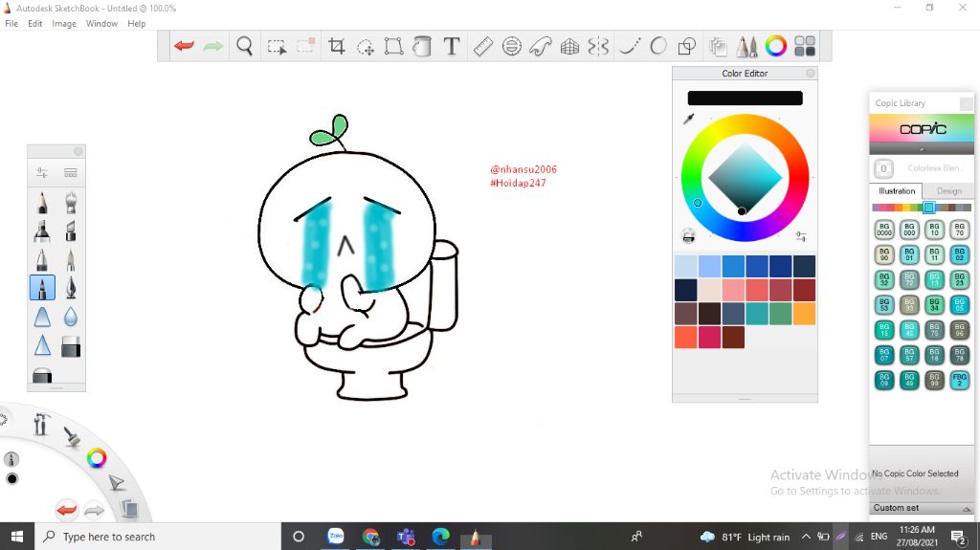Screen dimensions: 980x550
Task: Open the Image menu
Action: [64, 24]
